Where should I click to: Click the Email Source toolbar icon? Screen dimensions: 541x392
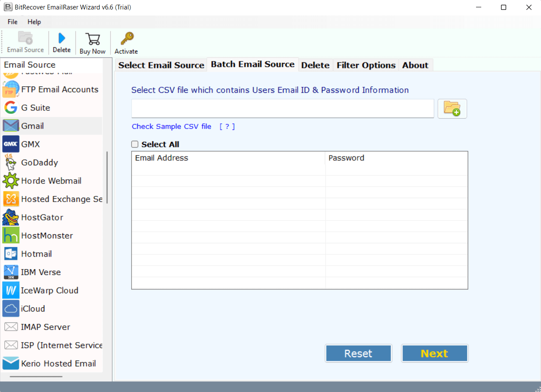(25, 38)
